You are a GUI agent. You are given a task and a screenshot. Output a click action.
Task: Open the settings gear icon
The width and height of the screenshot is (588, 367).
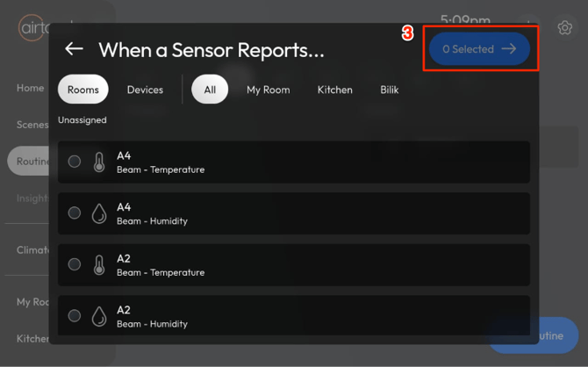coord(565,28)
